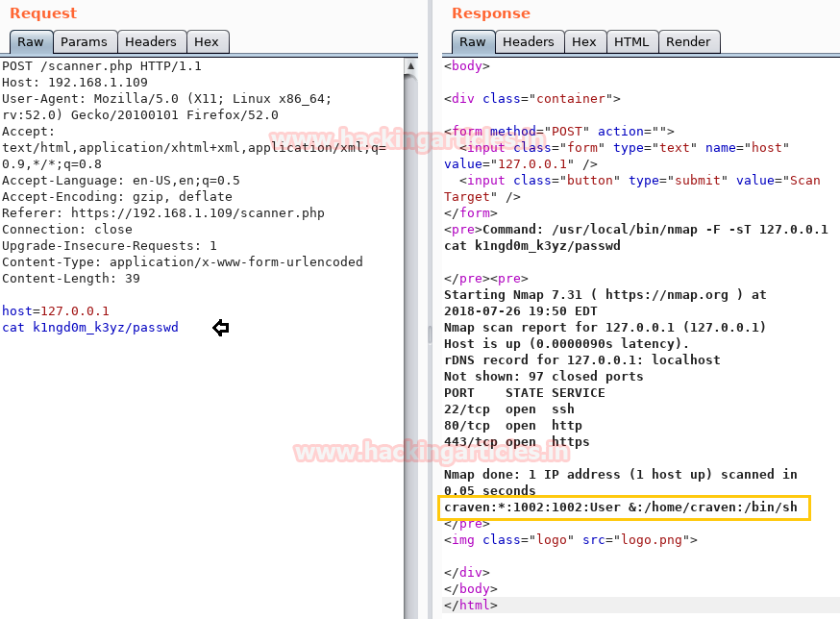Click the Host: 192.168.1.109 header line
Viewport: 840px width, 619px height.
pyautogui.click(x=75, y=83)
